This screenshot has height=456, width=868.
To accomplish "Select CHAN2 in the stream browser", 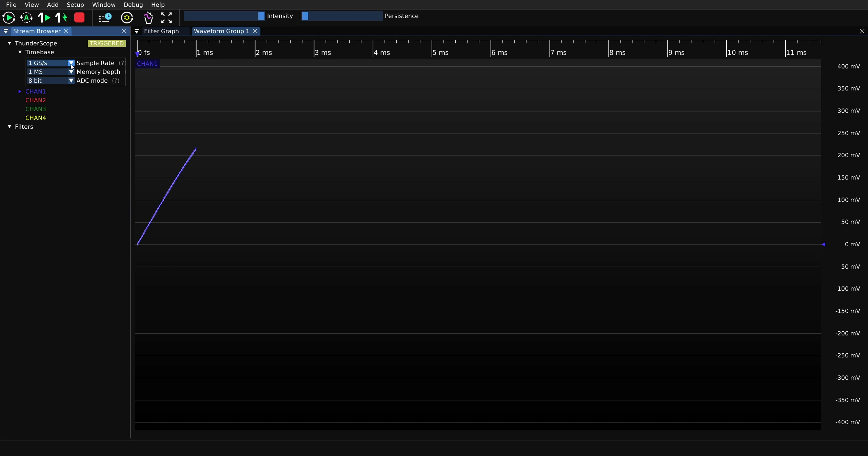I will [x=36, y=100].
